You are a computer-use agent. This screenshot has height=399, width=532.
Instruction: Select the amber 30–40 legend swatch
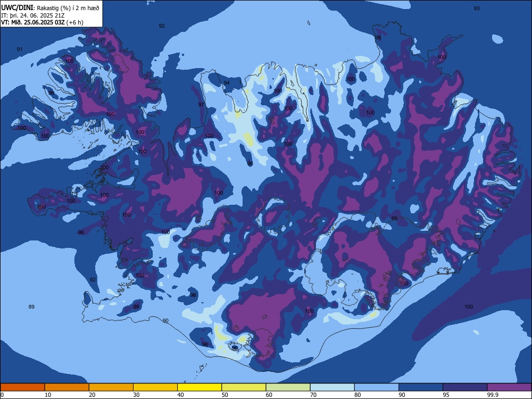point(155,387)
